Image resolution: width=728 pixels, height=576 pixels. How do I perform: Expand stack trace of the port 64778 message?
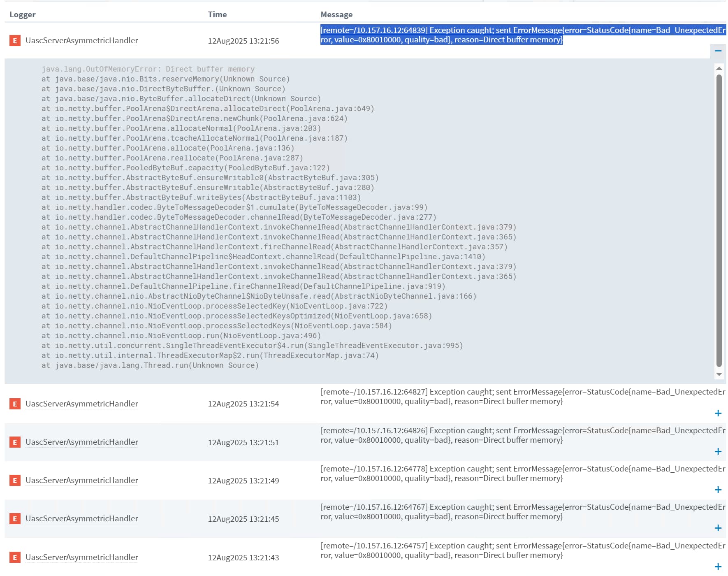(x=718, y=490)
